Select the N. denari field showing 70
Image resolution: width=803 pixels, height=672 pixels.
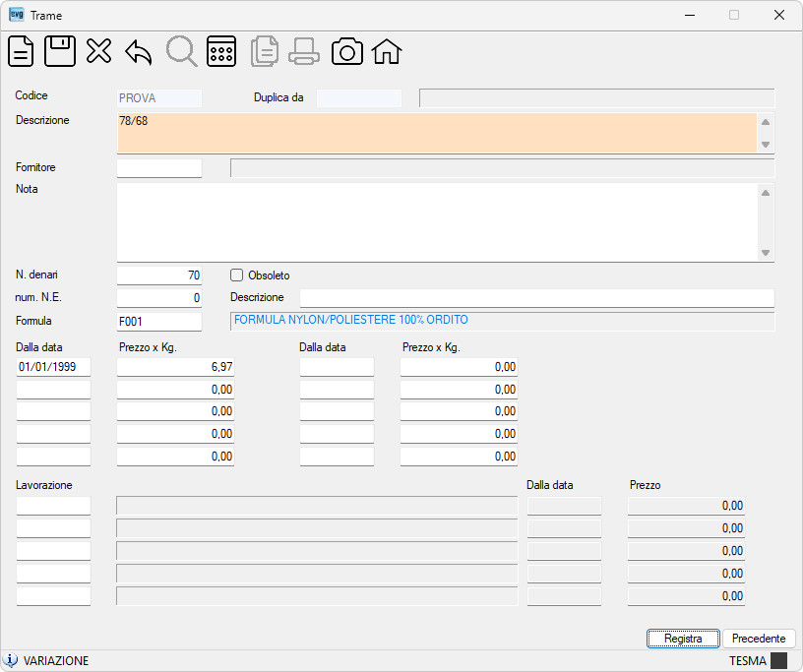(159, 275)
